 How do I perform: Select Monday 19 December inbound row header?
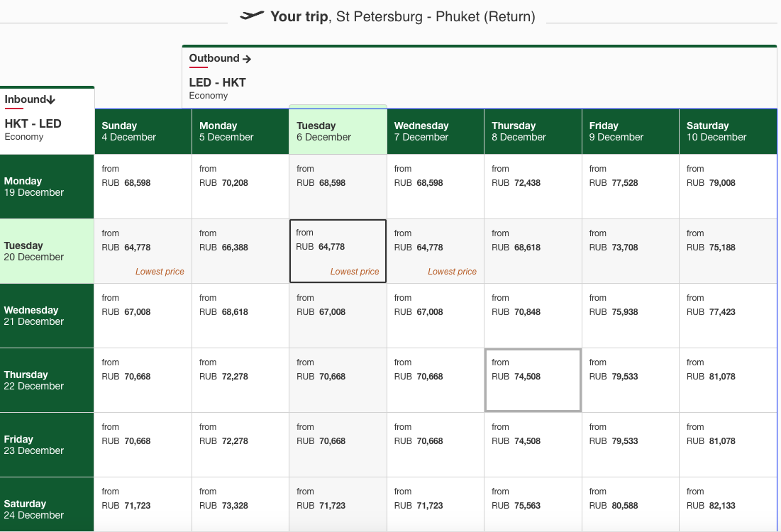47,187
